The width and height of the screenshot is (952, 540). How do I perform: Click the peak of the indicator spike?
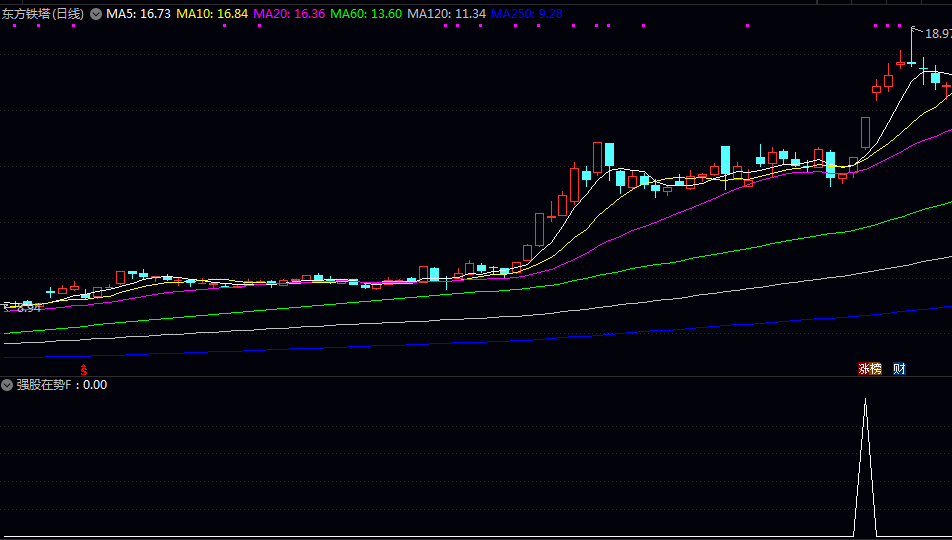click(x=865, y=400)
